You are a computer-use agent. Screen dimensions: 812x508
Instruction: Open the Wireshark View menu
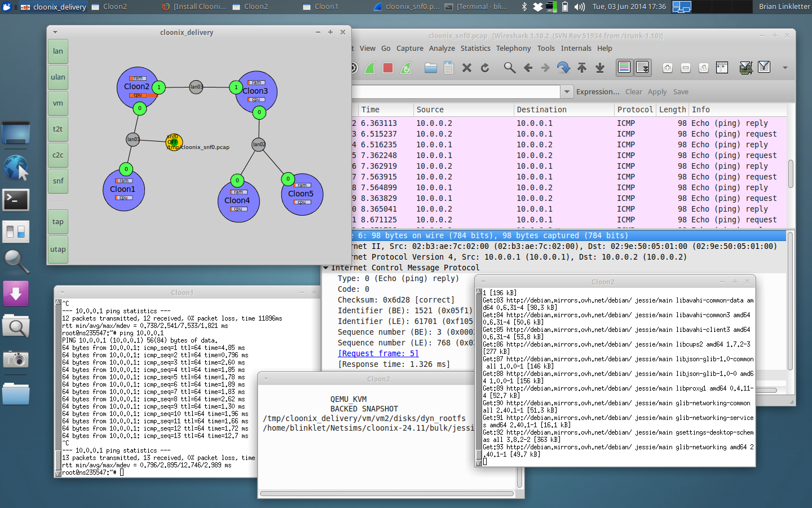368,49
